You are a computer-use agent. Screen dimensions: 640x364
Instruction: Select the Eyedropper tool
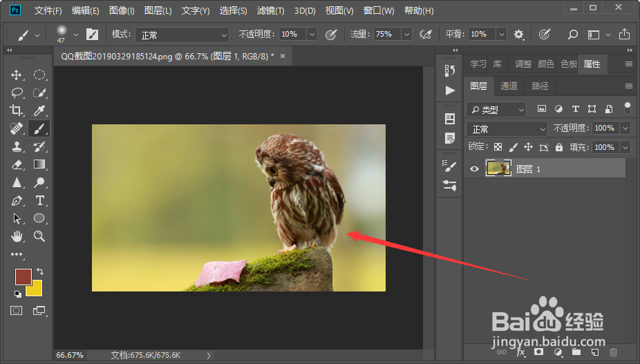pos(39,111)
